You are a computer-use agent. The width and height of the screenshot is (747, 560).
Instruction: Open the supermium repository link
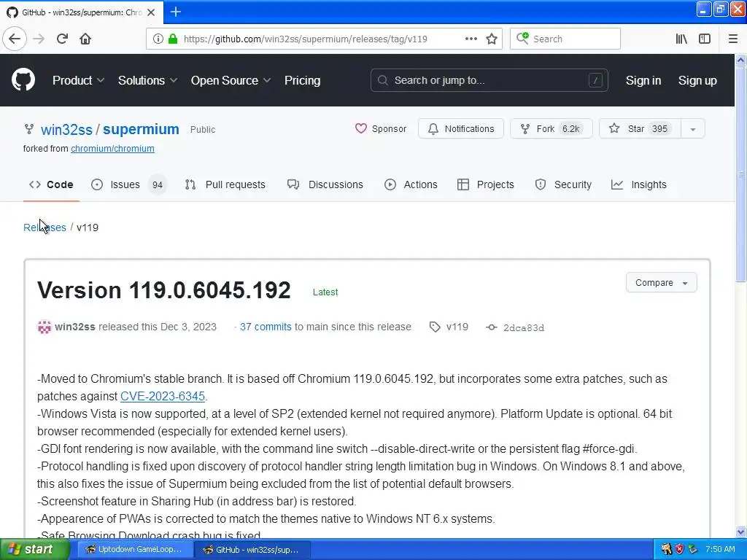[141, 130]
